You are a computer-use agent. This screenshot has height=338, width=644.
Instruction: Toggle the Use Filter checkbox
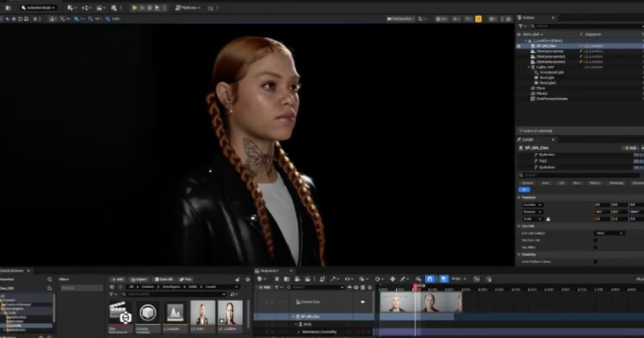(595, 246)
